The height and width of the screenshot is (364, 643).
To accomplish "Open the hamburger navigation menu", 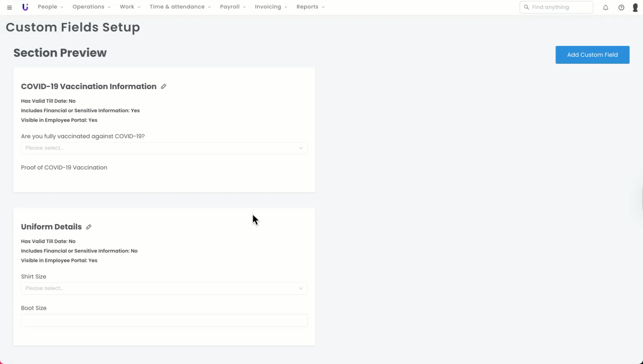I will point(9,7).
